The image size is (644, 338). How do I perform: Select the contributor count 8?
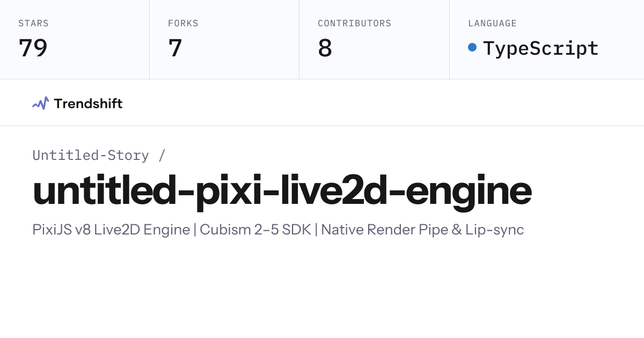pyautogui.click(x=325, y=48)
